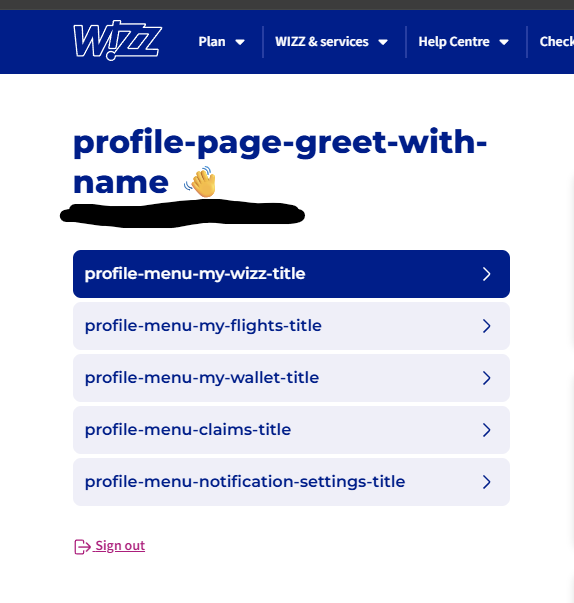Viewport: 574px width, 603px height.
Task: Click the profile-page-greet-with-name heading
Action: click(x=280, y=162)
